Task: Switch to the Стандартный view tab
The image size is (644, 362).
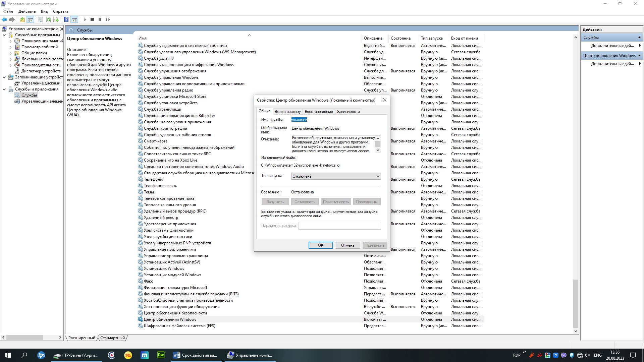Action: [112, 338]
